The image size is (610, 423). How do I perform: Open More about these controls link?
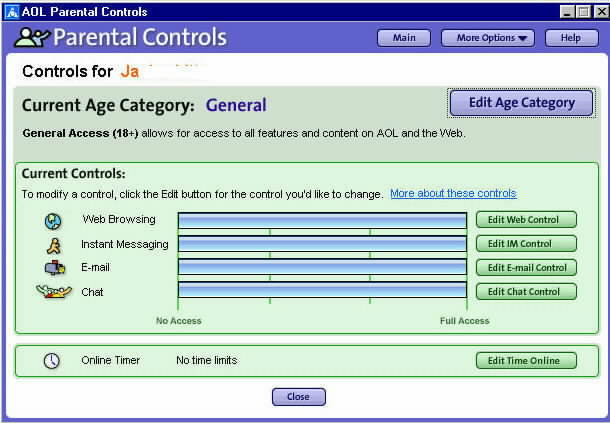[453, 193]
